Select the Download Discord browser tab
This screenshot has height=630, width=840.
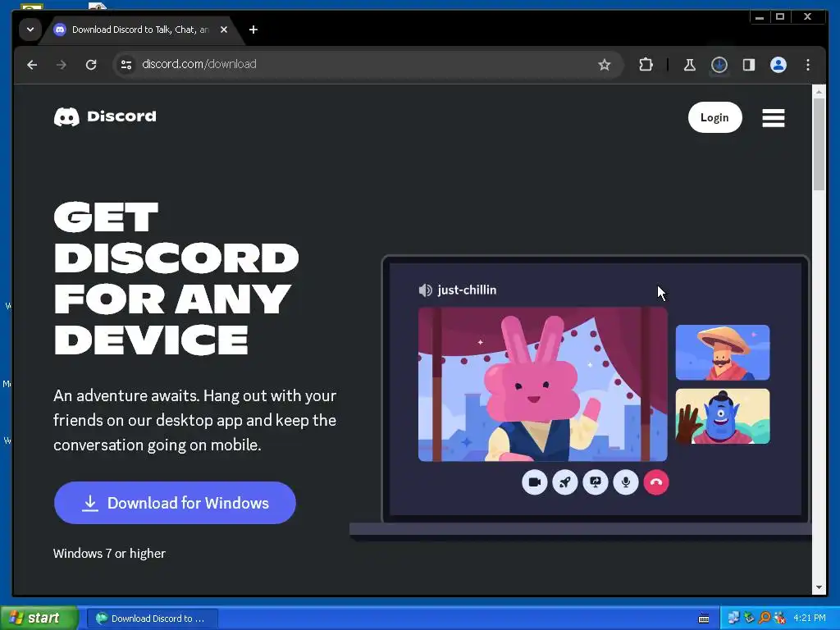pyautogui.click(x=142, y=30)
